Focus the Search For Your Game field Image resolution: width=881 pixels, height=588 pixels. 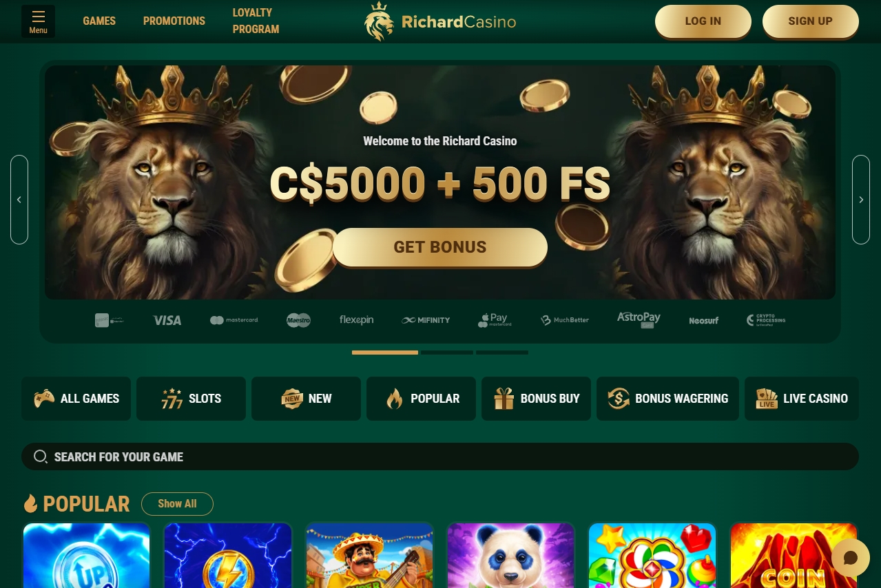click(x=440, y=456)
